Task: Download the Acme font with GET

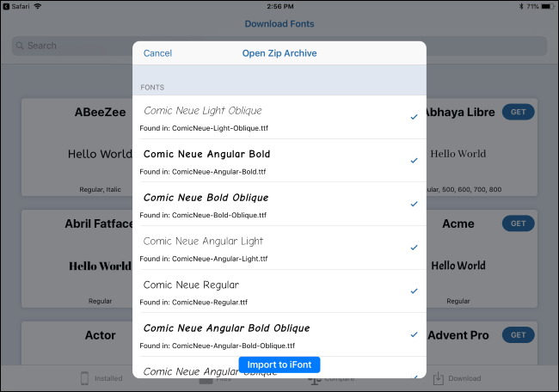Action: [518, 224]
